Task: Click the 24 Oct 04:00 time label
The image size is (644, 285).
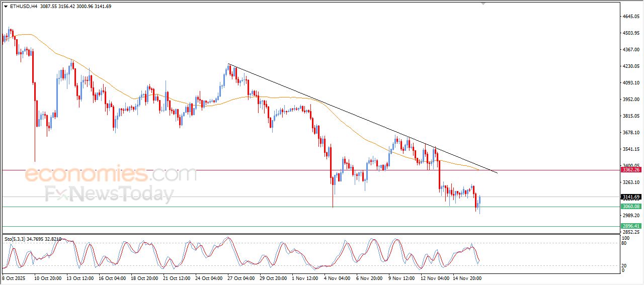Action: point(208,277)
